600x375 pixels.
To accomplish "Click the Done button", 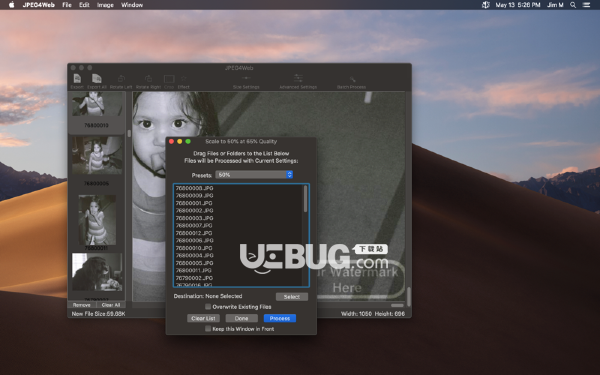I will pyautogui.click(x=241, y=318).
